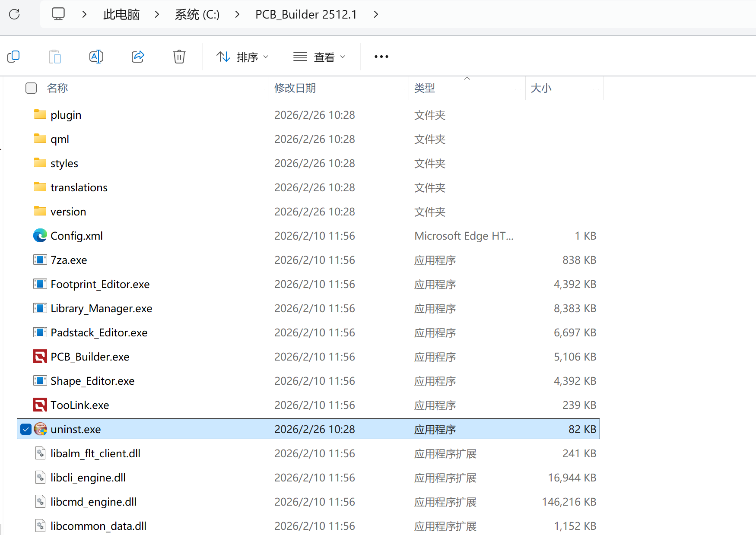The width and height of the screenshot is (756, 535).
Task: Open the 查看 view dropdown
Action: (x=319, y=57)
